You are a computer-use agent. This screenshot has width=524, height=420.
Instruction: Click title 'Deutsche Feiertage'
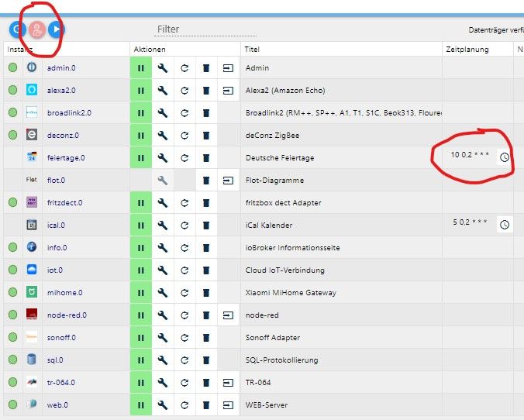click(x=280, y=158)
